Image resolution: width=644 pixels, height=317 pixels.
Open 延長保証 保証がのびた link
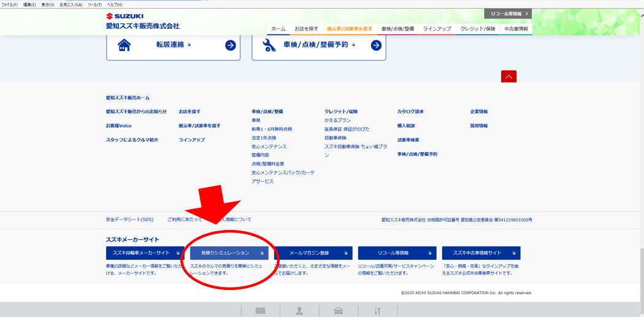click(347, 129)
